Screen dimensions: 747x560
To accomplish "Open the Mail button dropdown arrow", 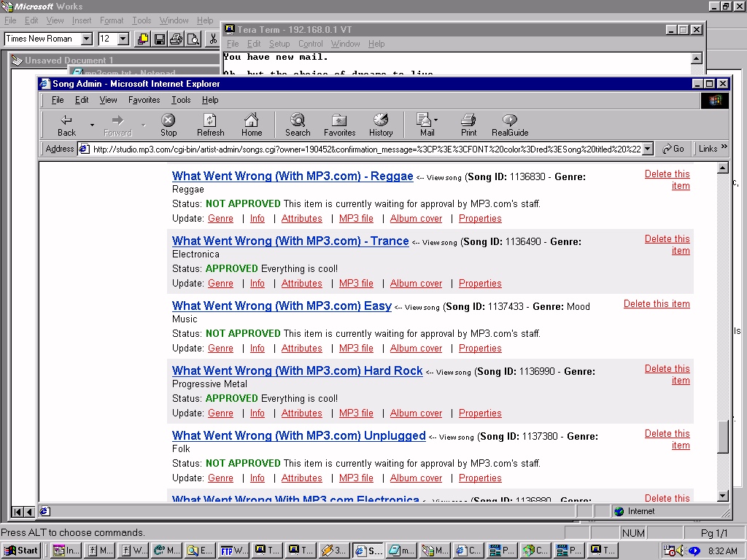I will click(x=436, y=120).
